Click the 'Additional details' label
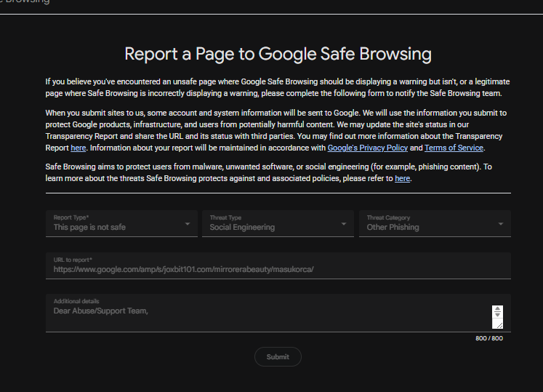543x392 pixels. 76,301
